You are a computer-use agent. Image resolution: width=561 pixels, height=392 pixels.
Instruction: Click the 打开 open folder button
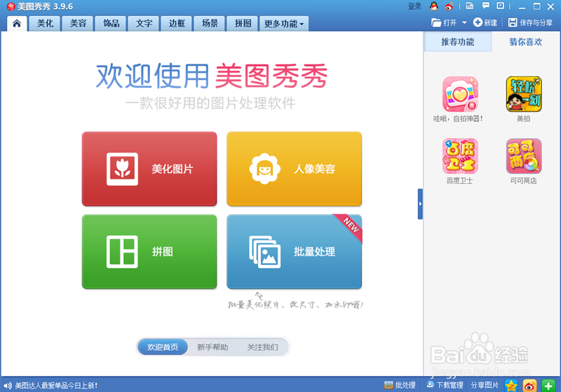(444, 23)
